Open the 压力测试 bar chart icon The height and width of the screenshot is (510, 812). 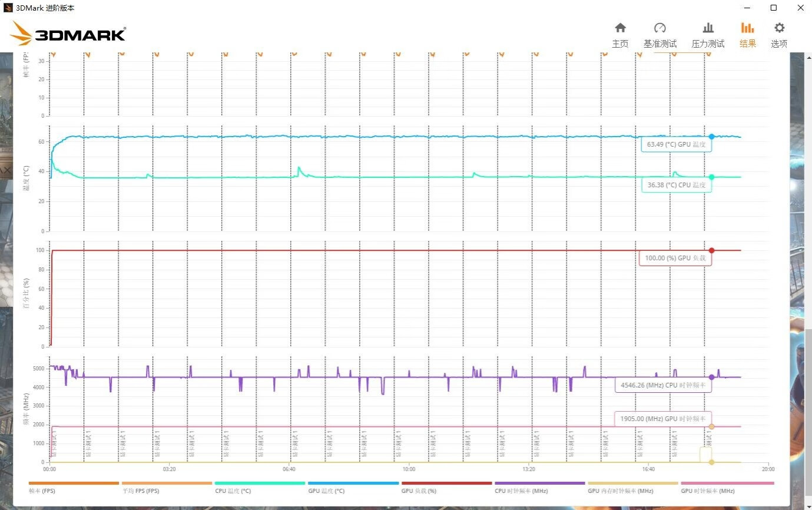click(708, 28)
